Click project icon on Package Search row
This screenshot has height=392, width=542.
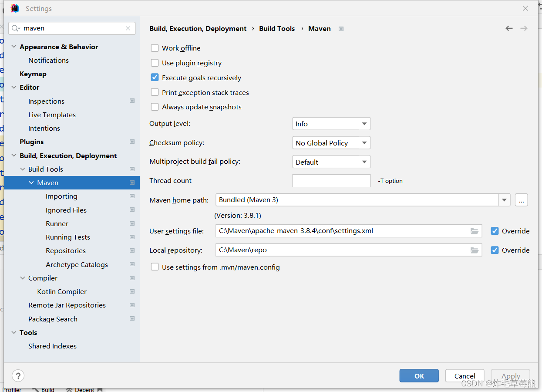(132, 318)
